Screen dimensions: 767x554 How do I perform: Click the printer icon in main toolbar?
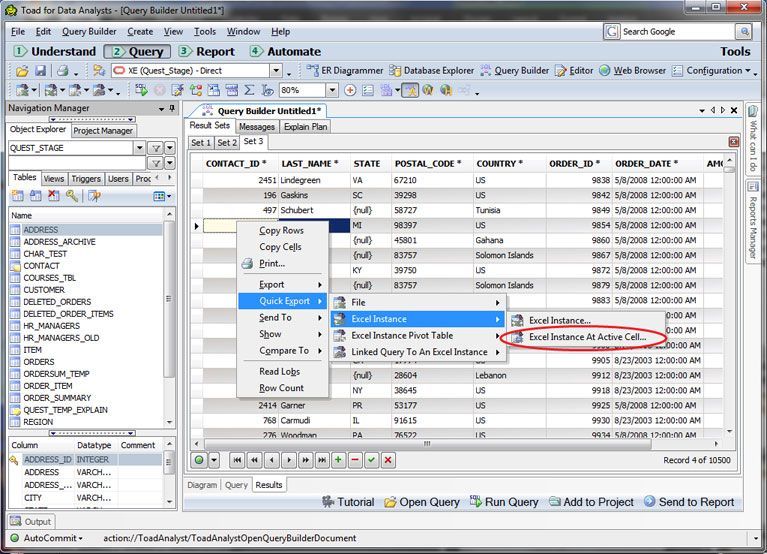pyautogui.click(x=62, y=71)
